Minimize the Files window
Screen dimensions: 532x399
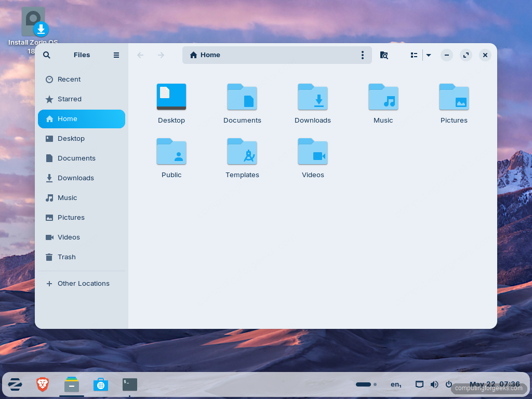coord(446,55)
